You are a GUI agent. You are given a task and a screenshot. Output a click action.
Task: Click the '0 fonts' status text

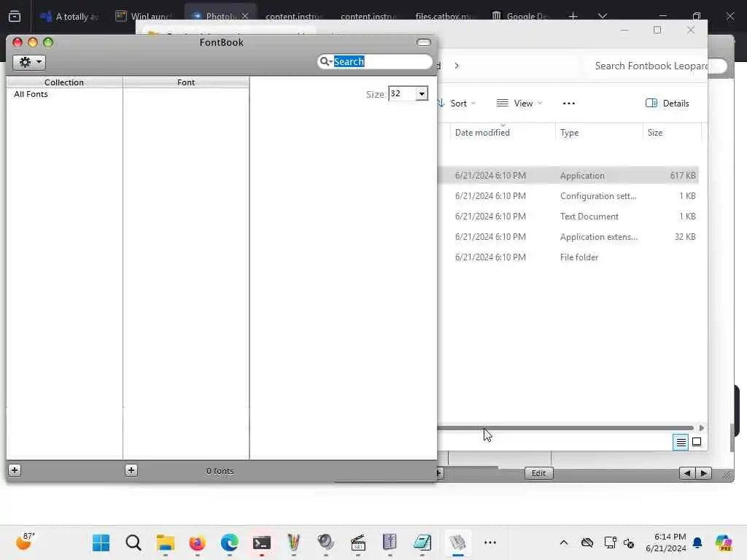(x=220, y=470)
